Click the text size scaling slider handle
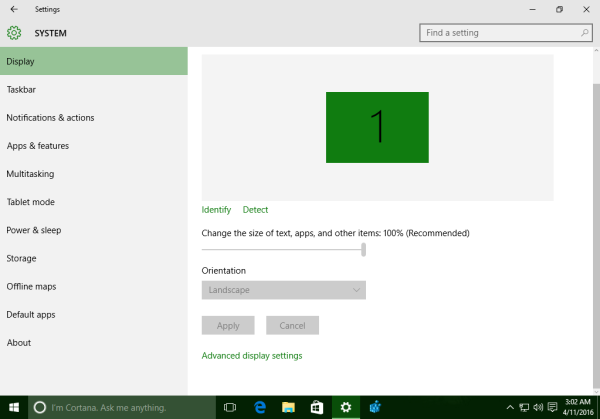 click(x=363, y=249)
